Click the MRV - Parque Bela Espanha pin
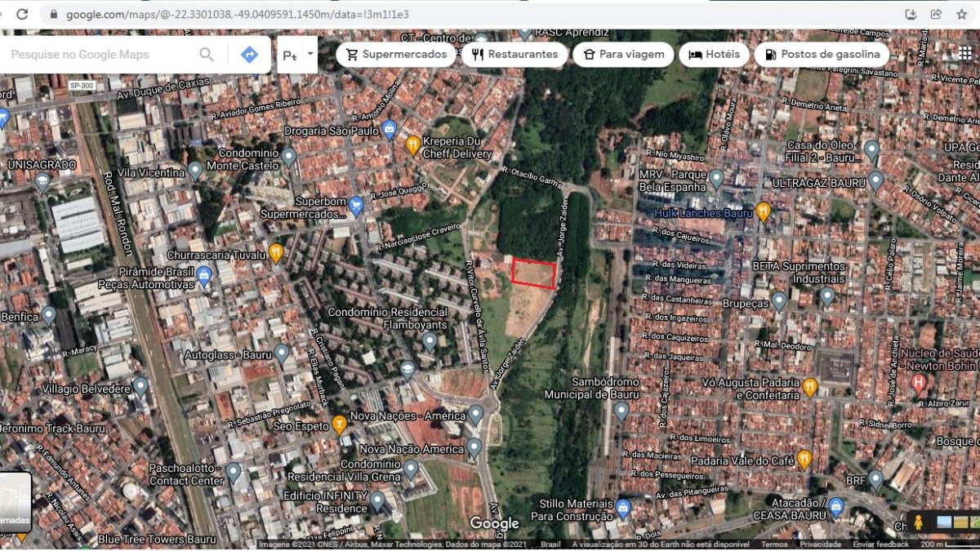 pos(716,179)
